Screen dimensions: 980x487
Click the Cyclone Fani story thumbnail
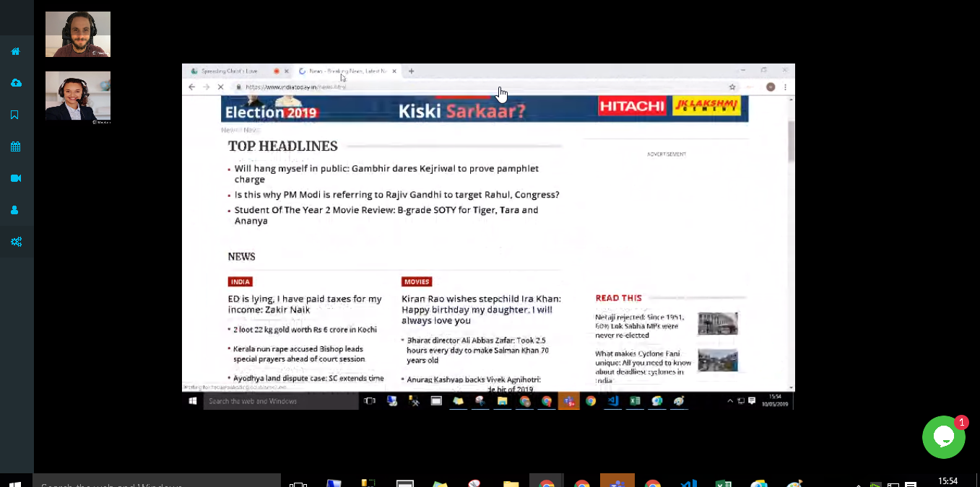tap(718, 360)
